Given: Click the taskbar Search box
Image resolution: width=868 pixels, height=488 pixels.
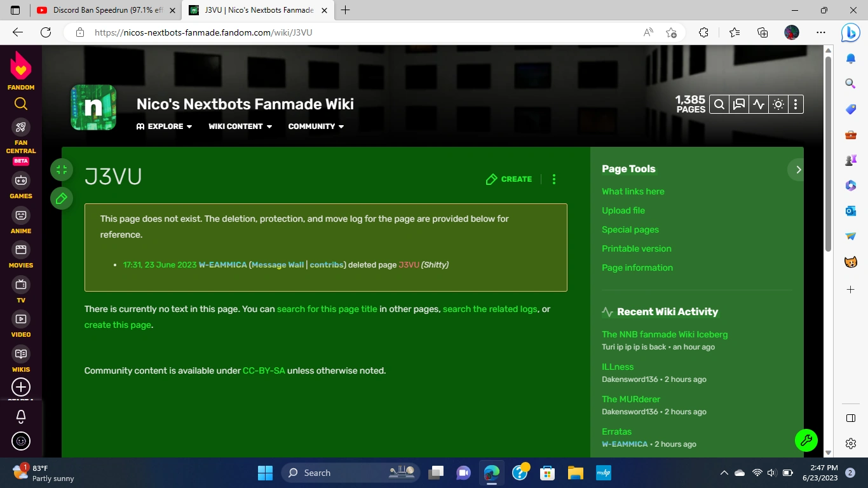Looking at the screenshot, I should tap(351, 473).
